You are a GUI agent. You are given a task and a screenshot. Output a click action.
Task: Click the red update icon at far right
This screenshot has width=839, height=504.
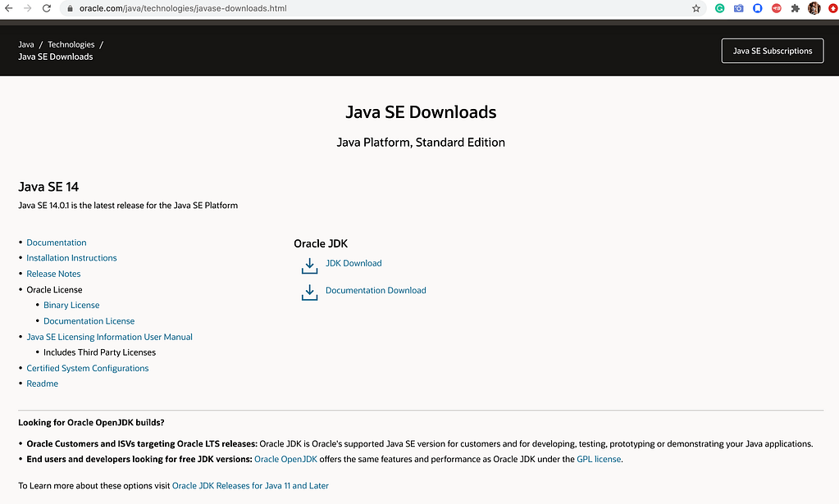[833, 8]
